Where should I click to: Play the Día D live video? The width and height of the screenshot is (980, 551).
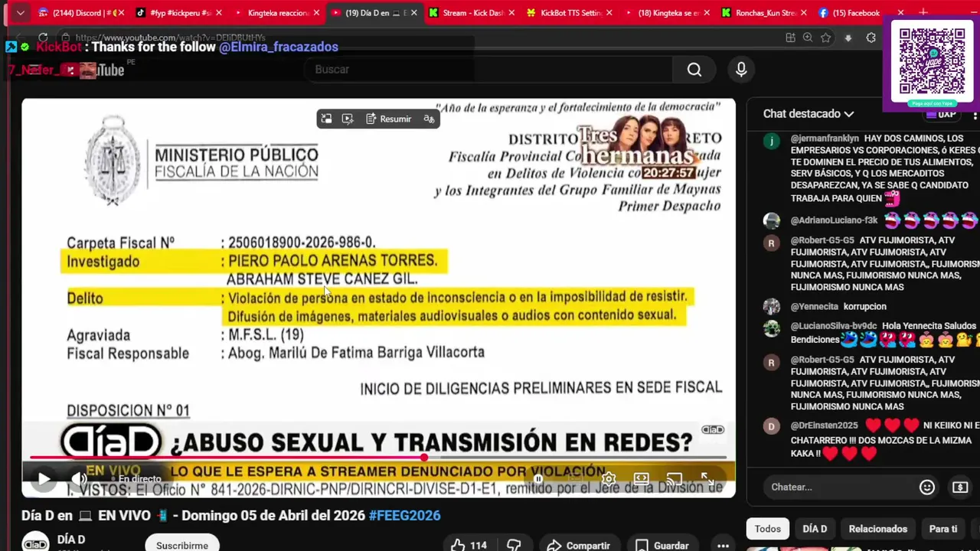(44, 479)
